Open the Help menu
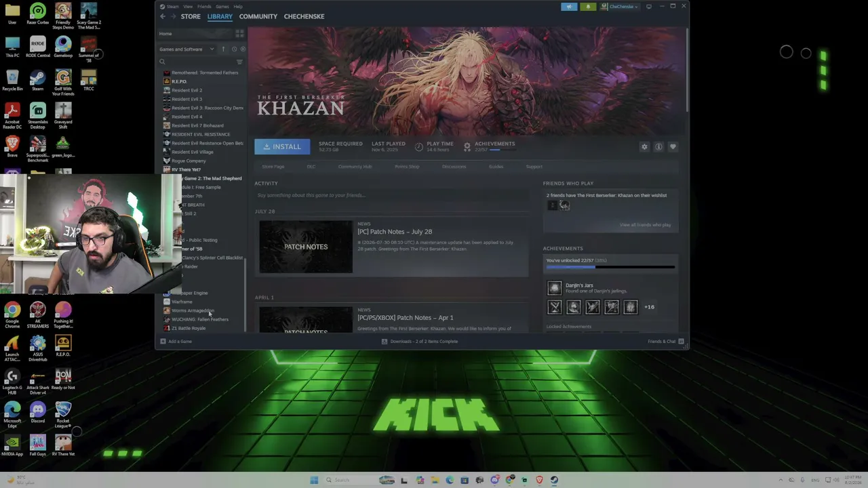This screenshot has width=868, height=488. tap(237, 7)
